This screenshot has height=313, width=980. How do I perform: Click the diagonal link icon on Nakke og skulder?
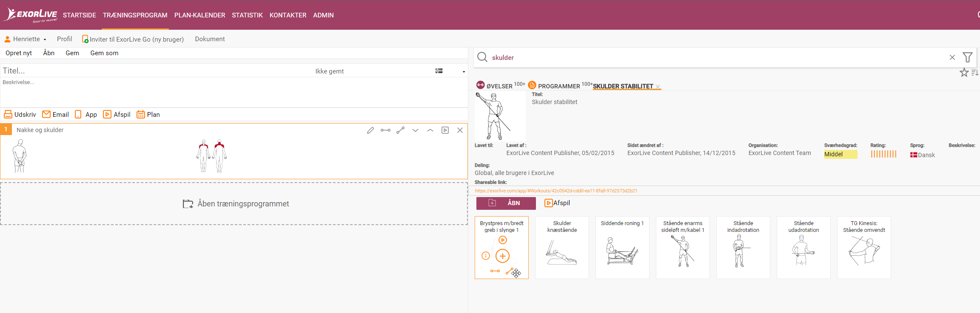tap(400, 130)
